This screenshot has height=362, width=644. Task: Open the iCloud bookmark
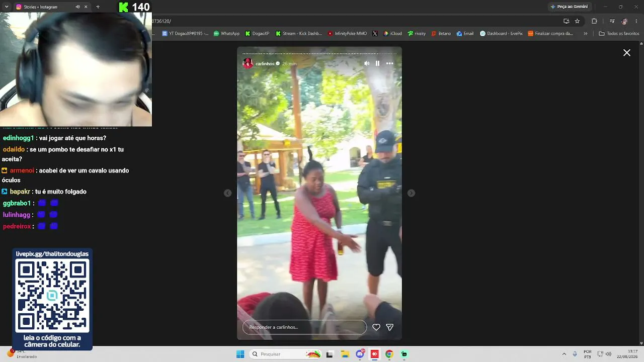[392, 34]
